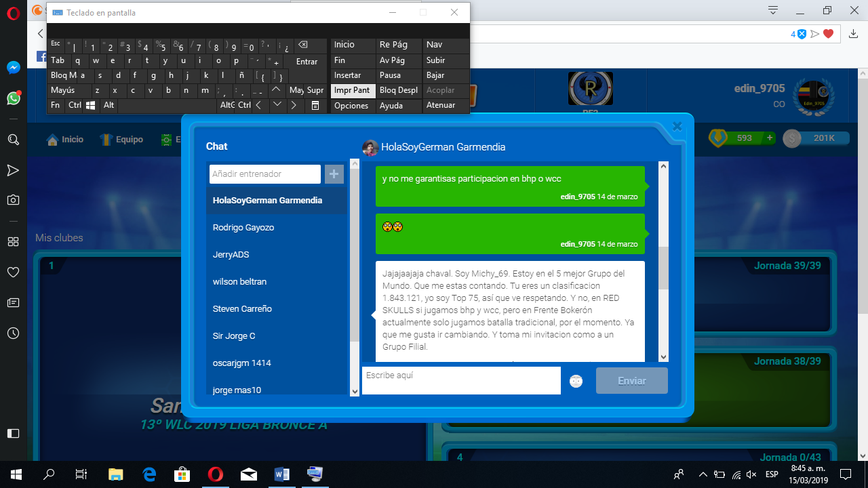Screen dimensions: 868x488
Task: Open Messenger in Opera sidebar
Action: (13, 68)
